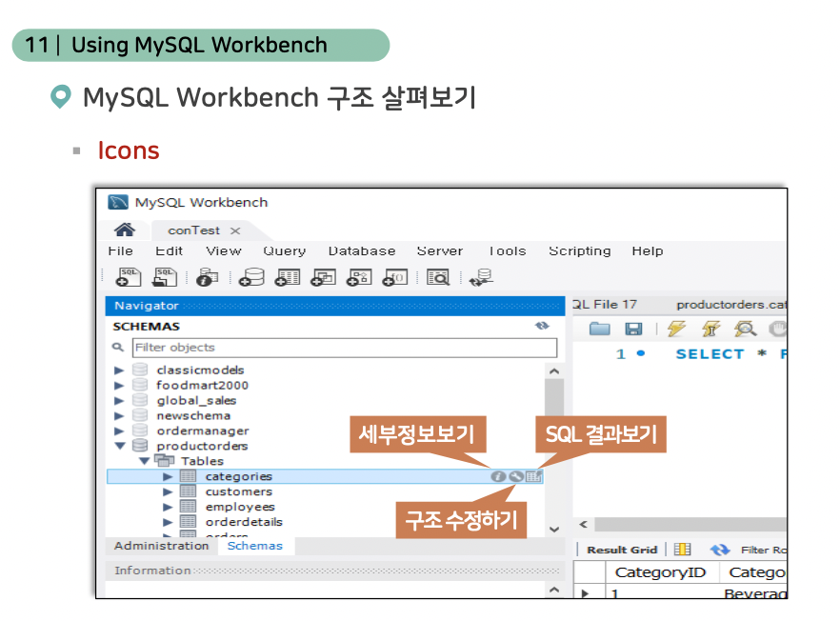Screen dimensions: 840x621
Task: Save the script with the floppy disk icon
Action: (633, 329)
